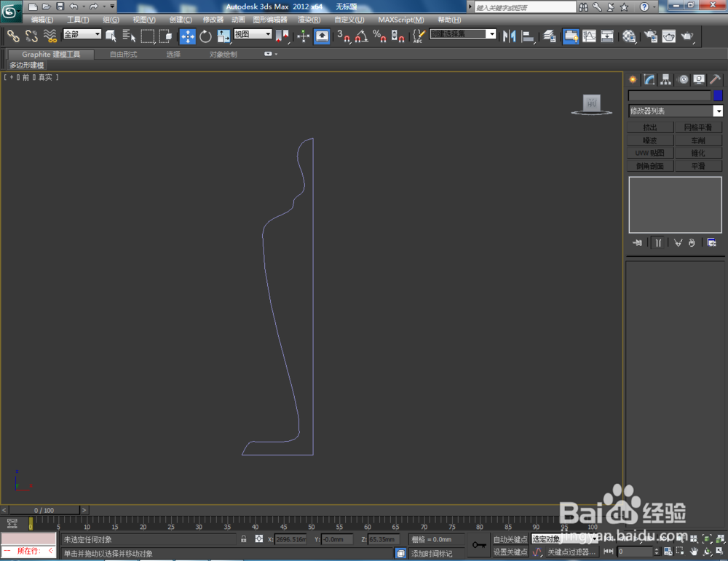The height and width of the screenshot is (561, 728).
Task: Switch to the Utilities hammer panel tab
Action: [x=715, y=79]
